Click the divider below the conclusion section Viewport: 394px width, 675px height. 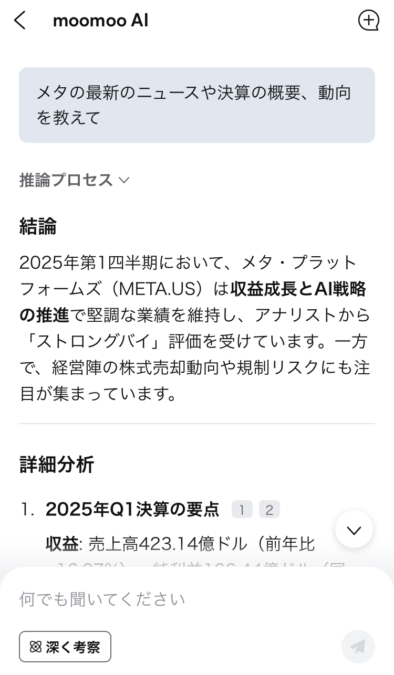point(197,424)
